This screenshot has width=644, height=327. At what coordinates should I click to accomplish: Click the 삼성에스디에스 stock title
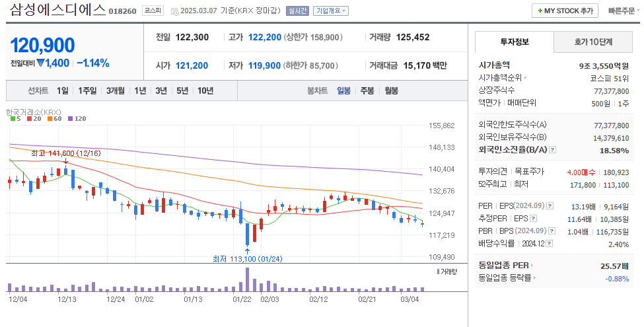point(57,10)
